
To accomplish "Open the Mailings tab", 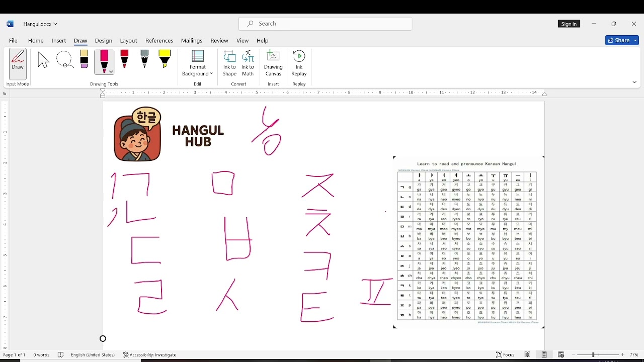I will click(x=192, y=41).
